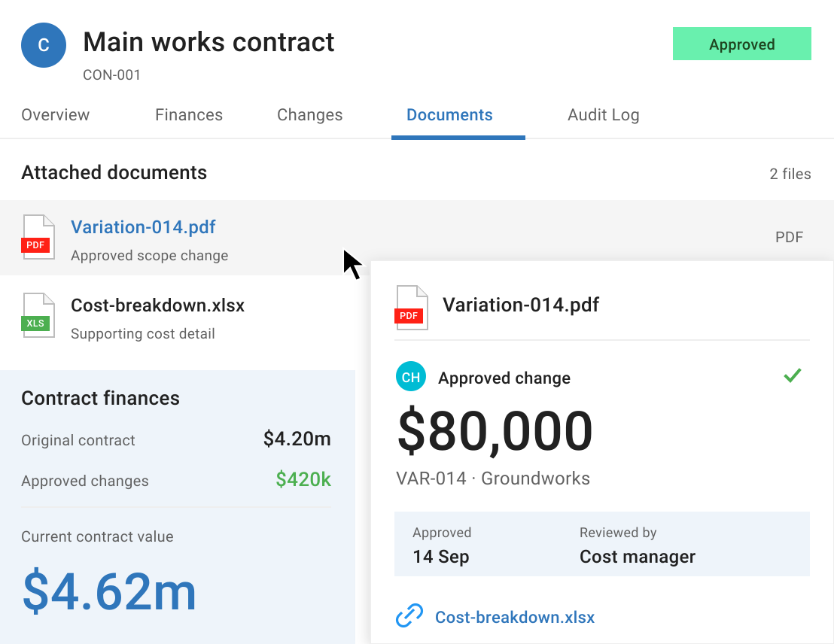
Task: Click the 'Original contract' label
Action: [78, 440]
